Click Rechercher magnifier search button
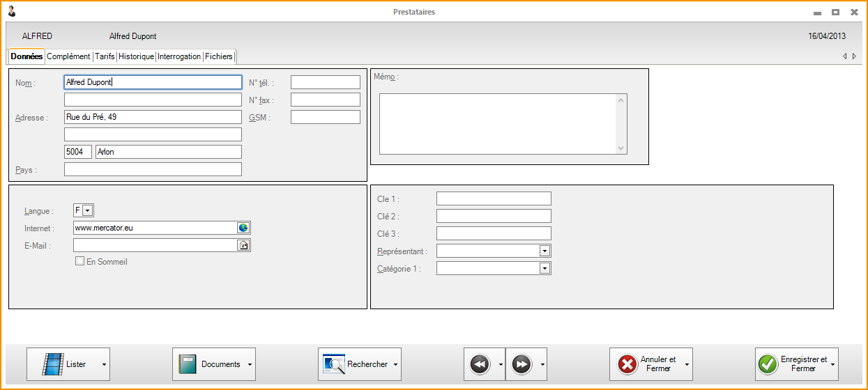The width and height of the screenshot is (868, 390). click(356, 364)
